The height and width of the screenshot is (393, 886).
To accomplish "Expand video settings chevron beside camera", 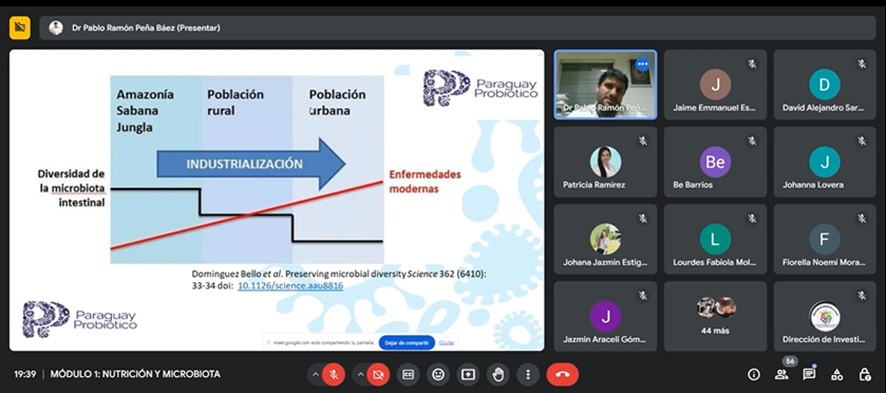I will pyautogui.click(x=360, y=374).
